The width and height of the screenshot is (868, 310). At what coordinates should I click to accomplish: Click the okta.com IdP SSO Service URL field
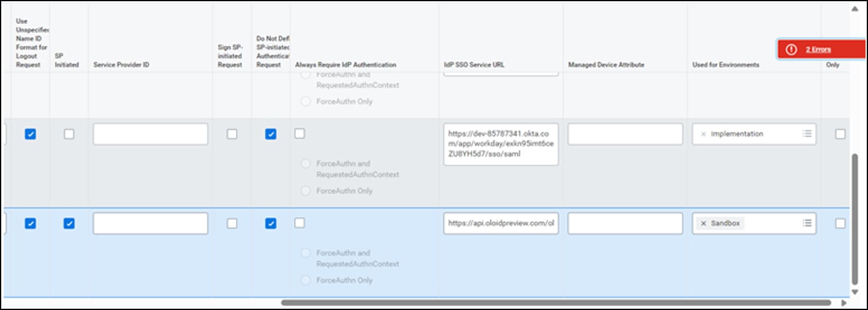click(x=501, y=144)
